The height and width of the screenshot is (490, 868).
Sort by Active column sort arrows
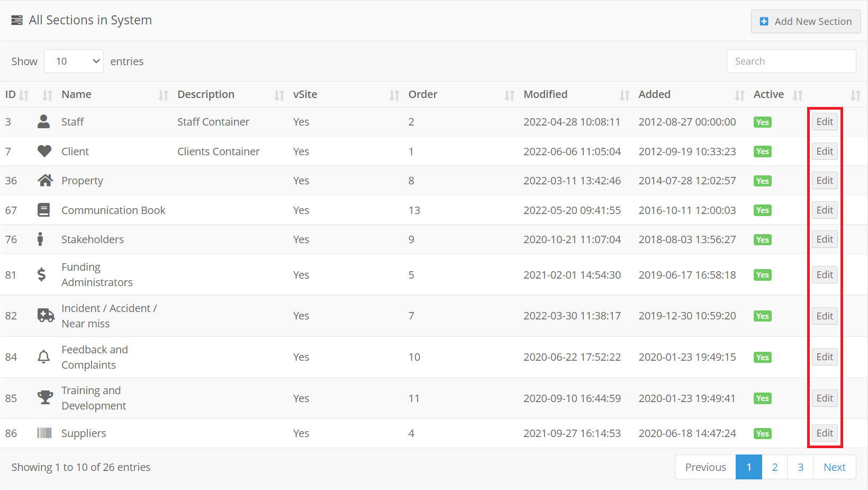pos(798,95)
